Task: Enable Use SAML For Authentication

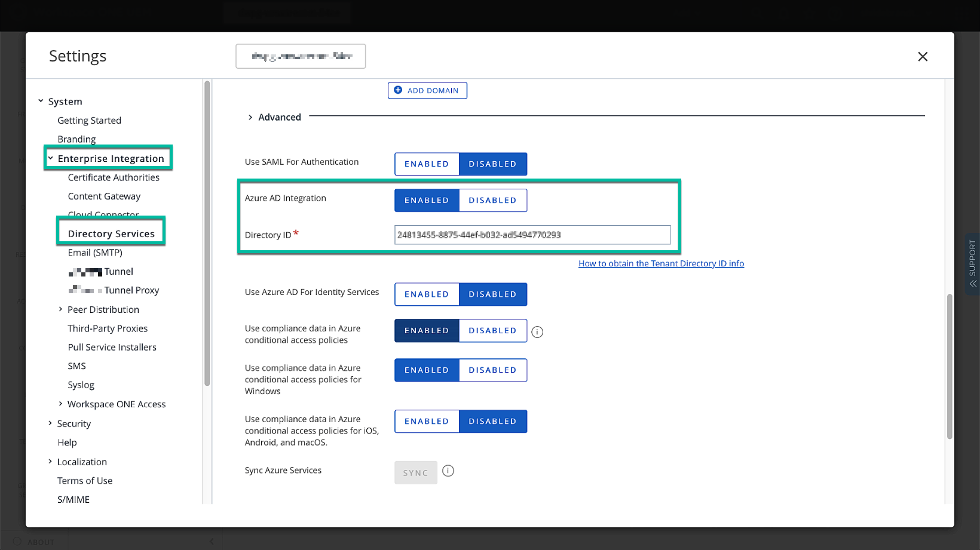Action: click(427, 164)
